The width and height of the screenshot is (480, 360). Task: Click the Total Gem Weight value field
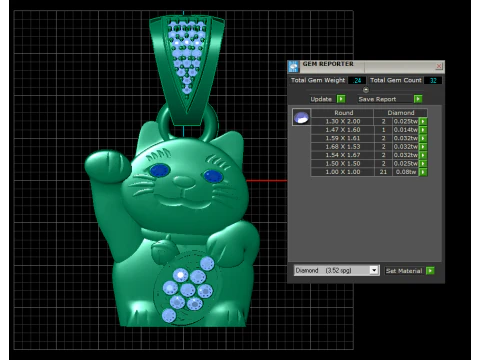pos(357,80)
